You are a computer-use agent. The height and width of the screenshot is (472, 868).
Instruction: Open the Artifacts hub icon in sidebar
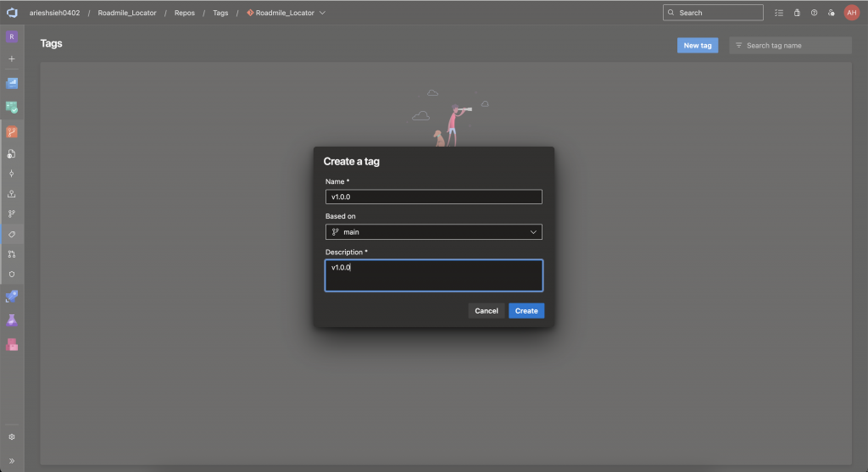12,345
